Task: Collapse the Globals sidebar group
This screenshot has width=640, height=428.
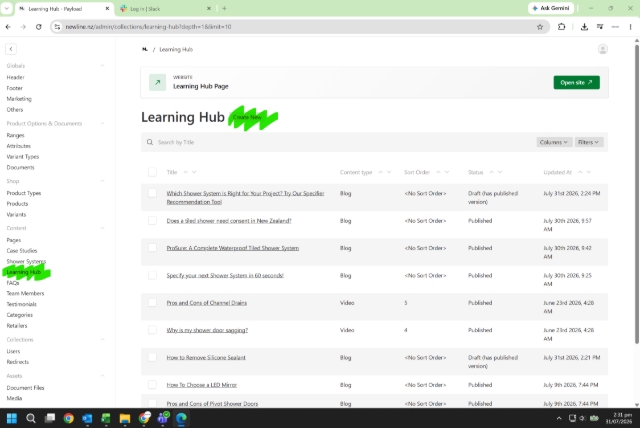Action: click(x=102, y=65)
